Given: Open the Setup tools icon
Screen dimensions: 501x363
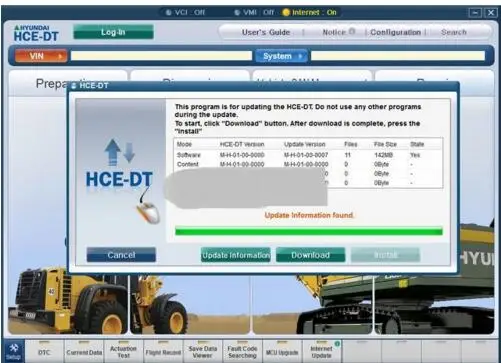Looking at the screenshot, I should 13,351.
